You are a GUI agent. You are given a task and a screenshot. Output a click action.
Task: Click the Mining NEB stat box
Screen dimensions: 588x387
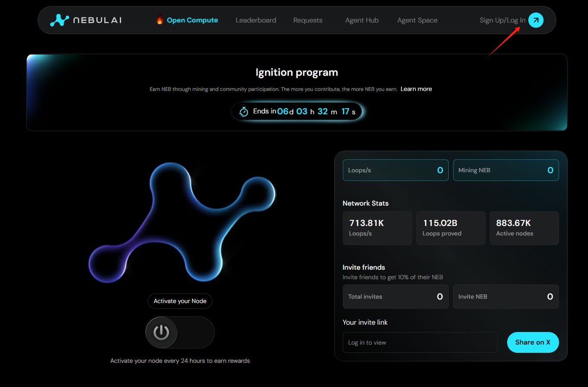[x=506, y=170]
